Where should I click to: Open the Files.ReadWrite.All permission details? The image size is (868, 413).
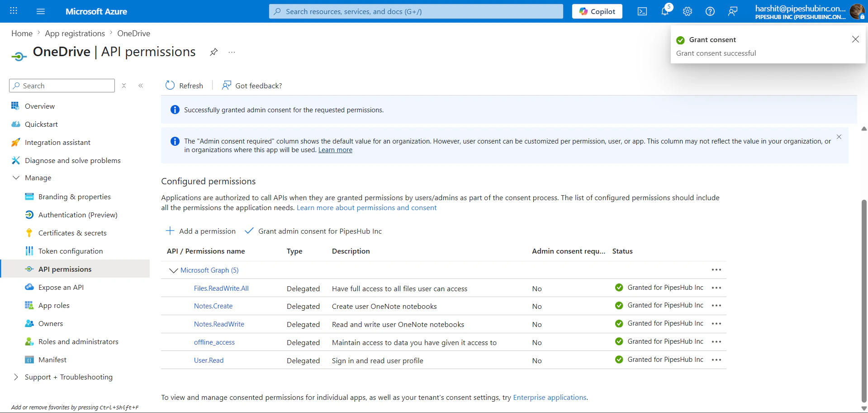(x=222, y=288)
